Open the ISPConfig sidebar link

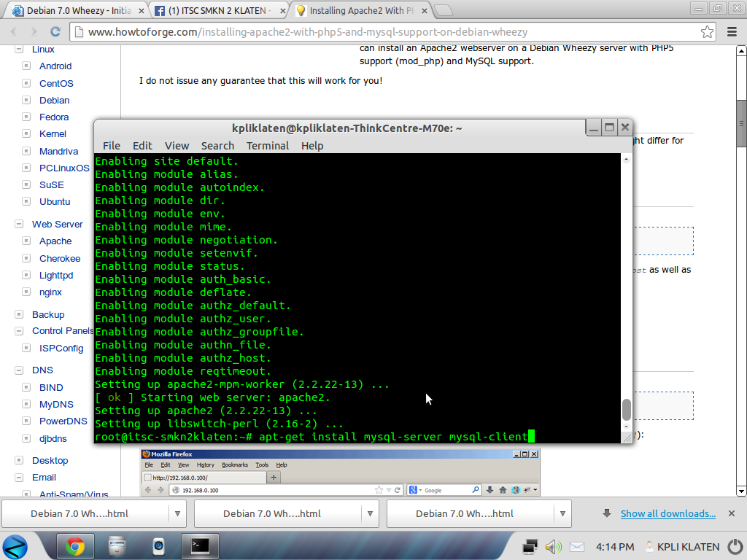(61, 348)
